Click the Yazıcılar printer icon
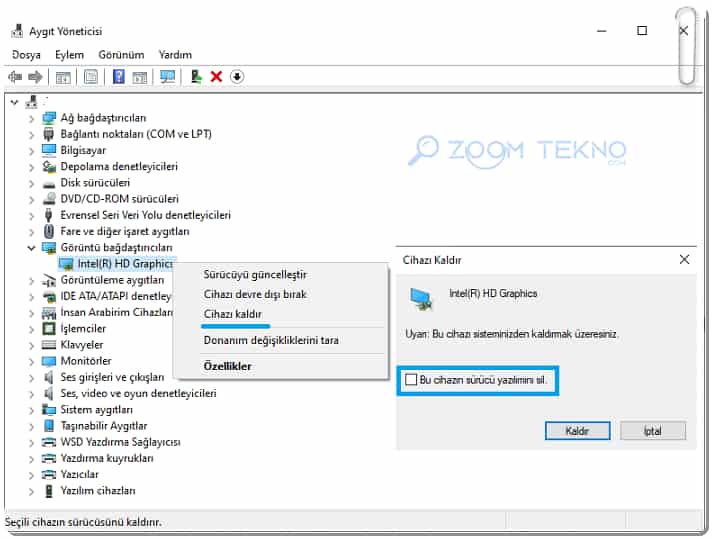Image resolution: width=712 pixels, height=539 pixels. tap(49, 475)
